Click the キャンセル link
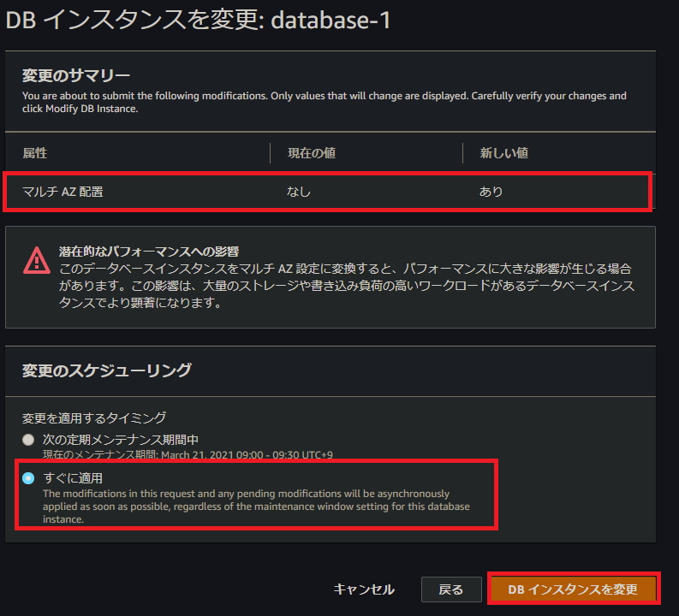Viewport: 679px width, 616px height. (x=364, y=589)
